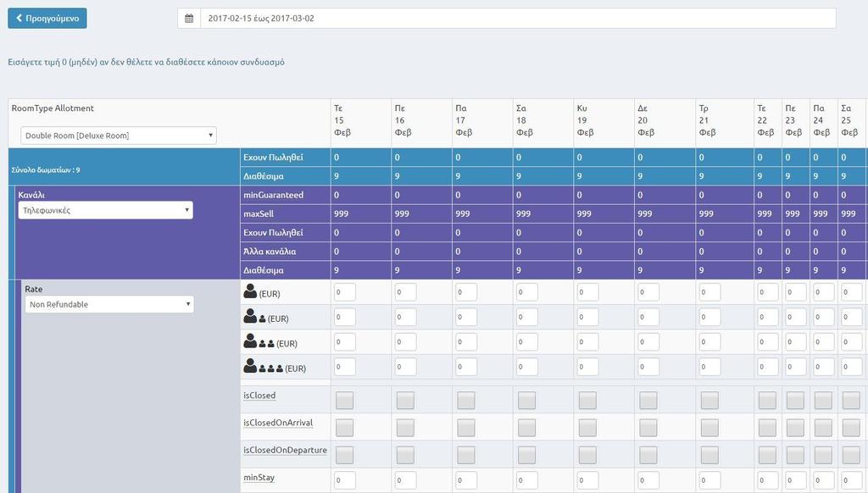Toggle isClosedOnArrival for 18 Φεβ
Screen dimensions: 868x493
pos(526,427)
